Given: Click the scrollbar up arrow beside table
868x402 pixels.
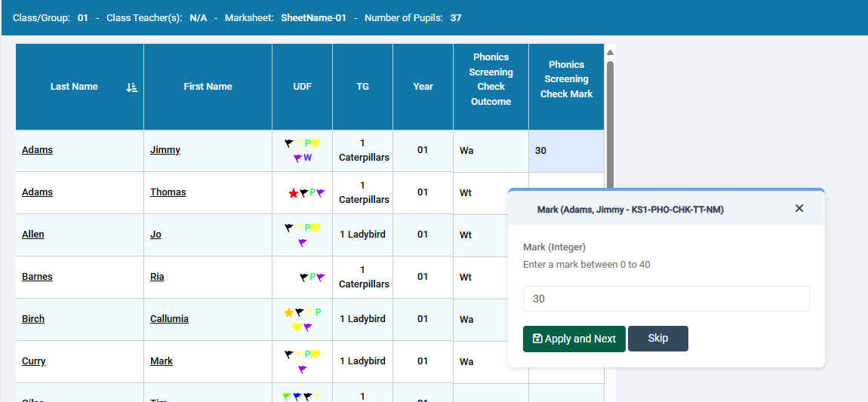Looking at the screenshot, I should coord(610,52).
